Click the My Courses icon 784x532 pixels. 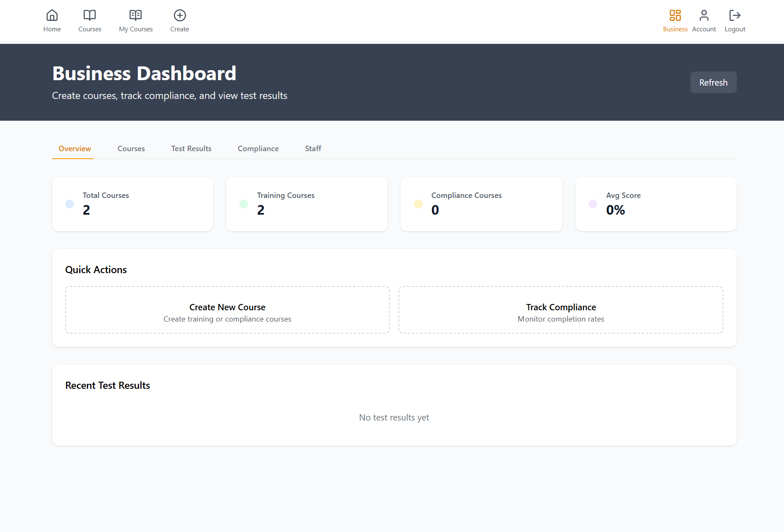[135, 15]
